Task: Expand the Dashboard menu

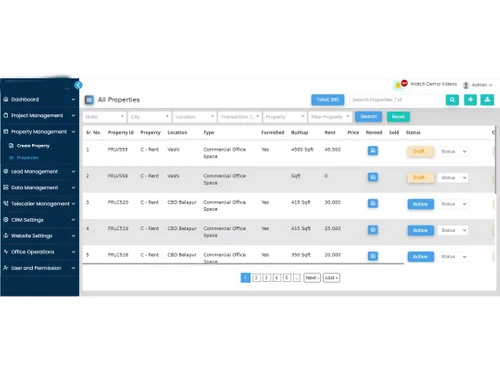Action: pos(73,99)
